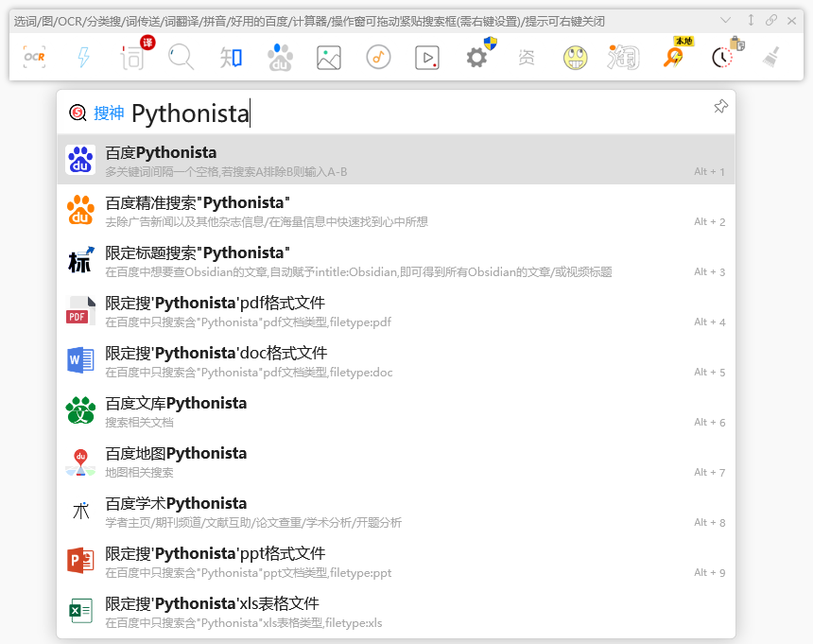
Task: Click the Baidu Scholar 术 icon
Action: (x=80, y=511)
